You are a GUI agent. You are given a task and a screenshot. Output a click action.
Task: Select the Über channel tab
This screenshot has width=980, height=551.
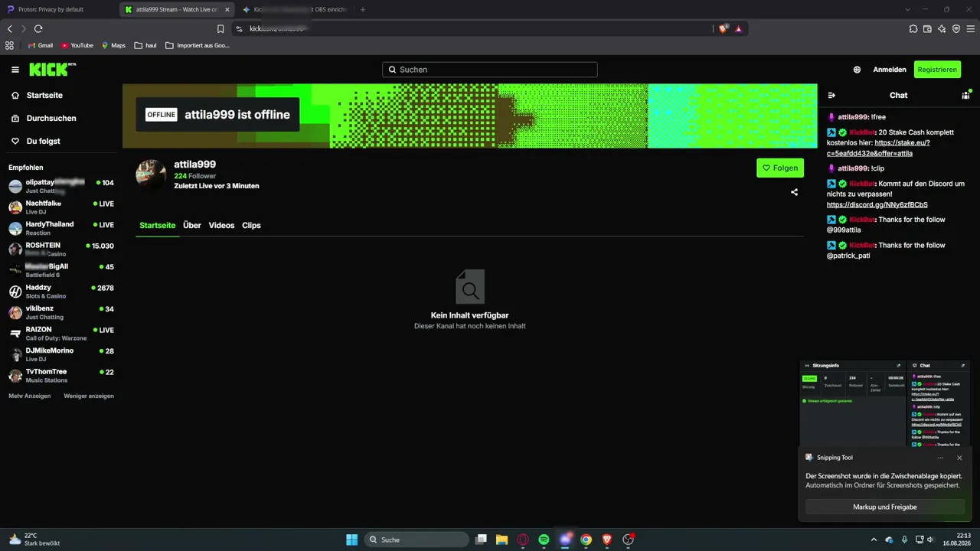(191, 226)
